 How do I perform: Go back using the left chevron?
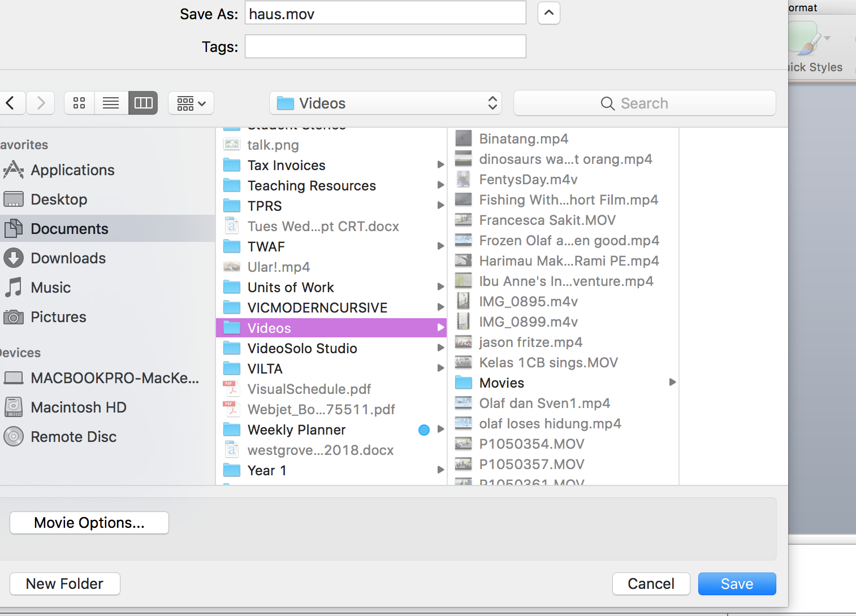pyautogui.click(x=11, y=103)
